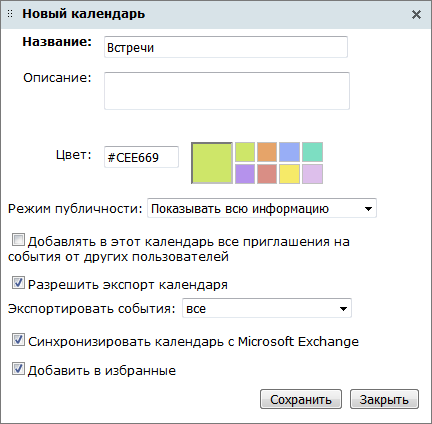Select the salmon red color swatch

point(267,174)
